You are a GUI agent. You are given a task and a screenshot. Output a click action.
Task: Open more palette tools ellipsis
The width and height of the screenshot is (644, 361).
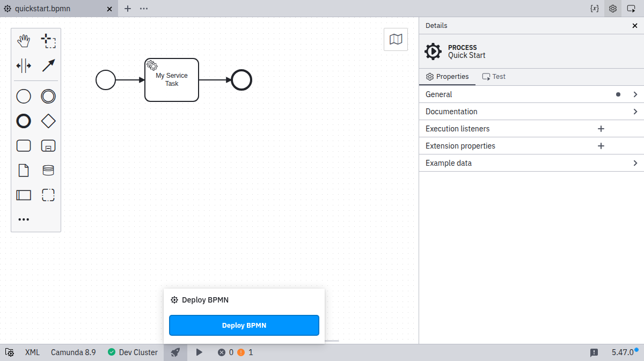[x=24, y=219]
